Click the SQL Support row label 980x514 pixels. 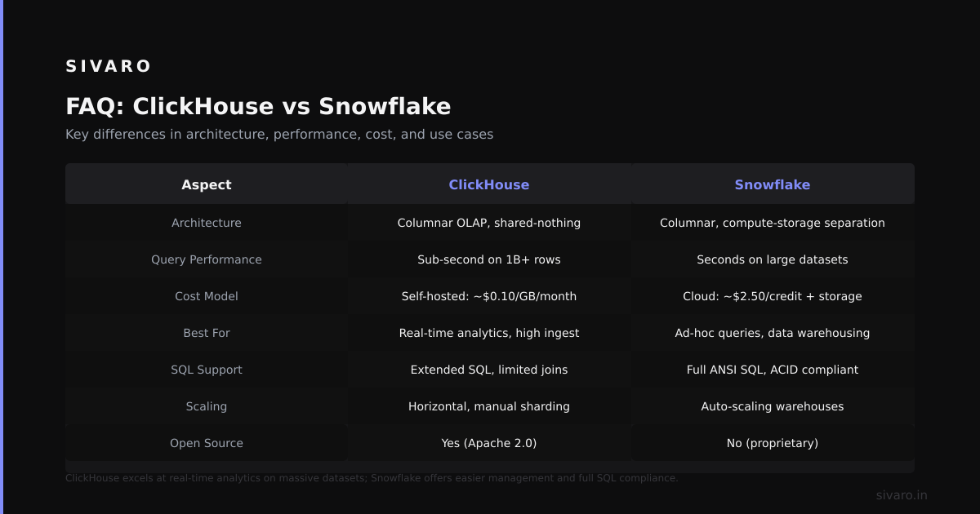(207, 370)
